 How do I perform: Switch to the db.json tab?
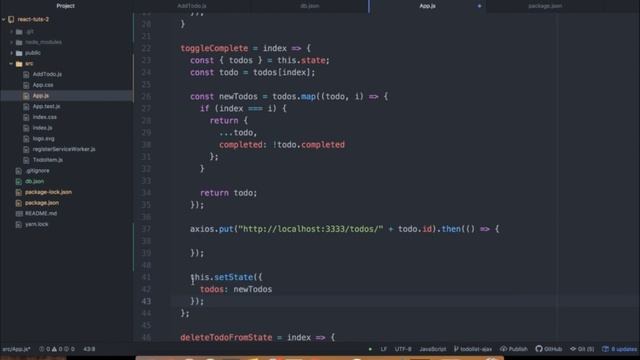click(x=309, y=6)
